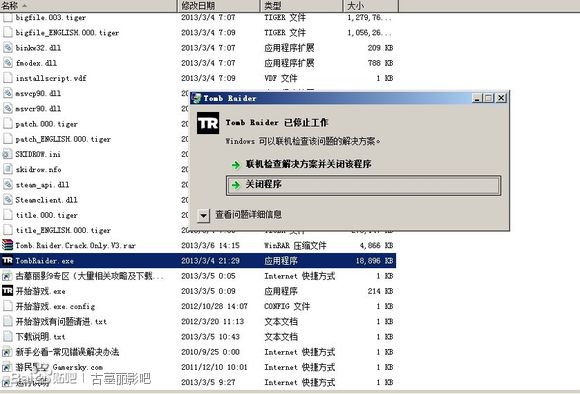Viewport: 580px width, 394px height.
Task: Click the msvcr90.dll file icon
Action: coord(7,108)
